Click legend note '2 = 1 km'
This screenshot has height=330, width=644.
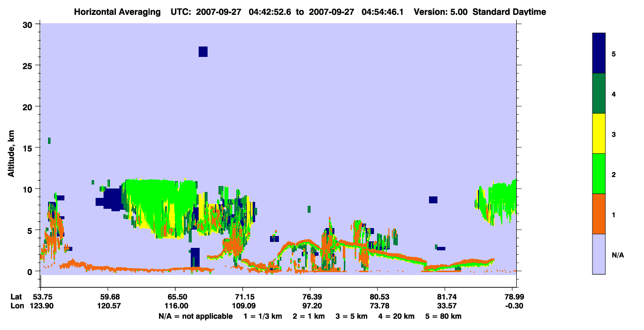tap(309, 316)
